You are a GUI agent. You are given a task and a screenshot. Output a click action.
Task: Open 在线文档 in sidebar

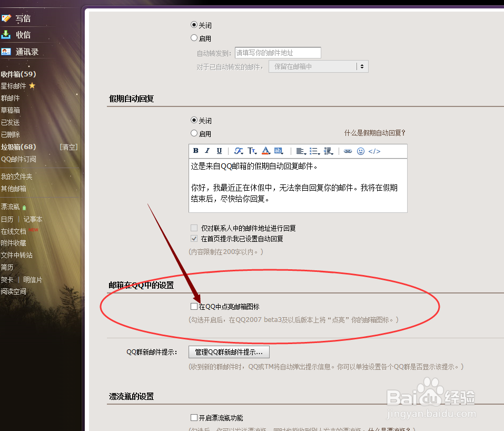[x=14, y=231]
